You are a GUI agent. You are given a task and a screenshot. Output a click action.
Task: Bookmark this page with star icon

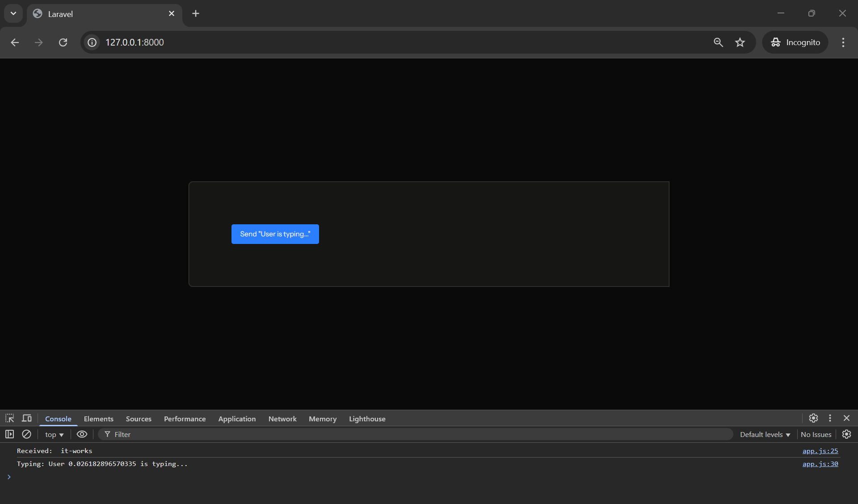[x=740, y=42]
